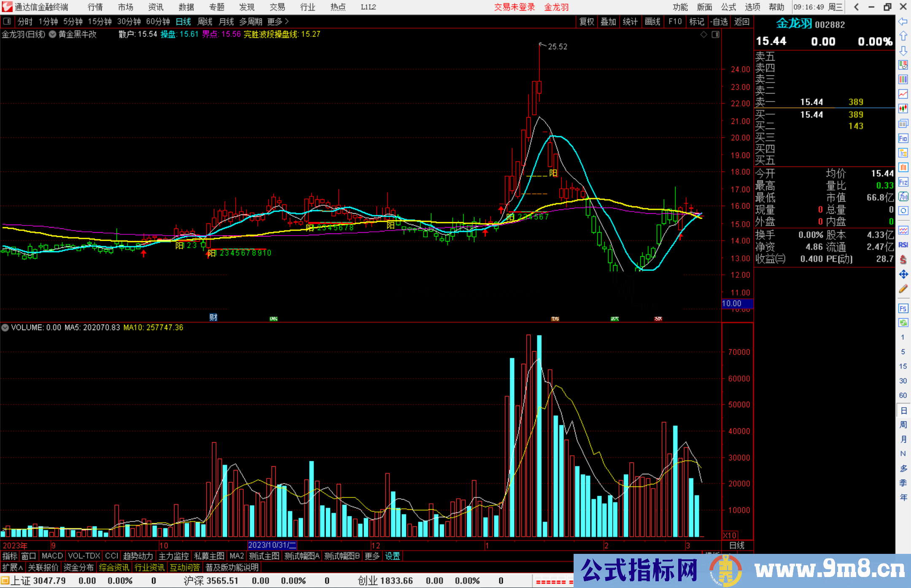
Task: Open the red-green candlestick chart icon in sidebar
Action: click(903, 109)
